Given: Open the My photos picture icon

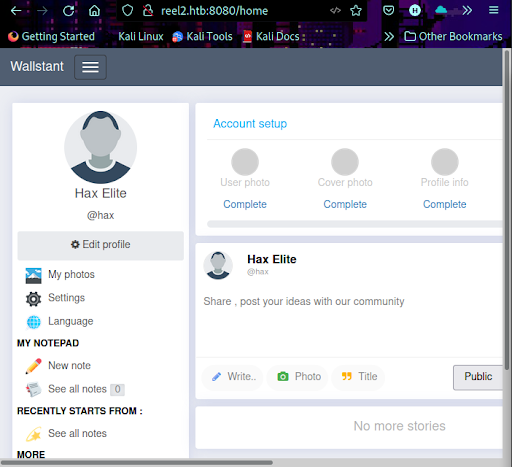Looking at the screenshot, I should pos(33,275).
